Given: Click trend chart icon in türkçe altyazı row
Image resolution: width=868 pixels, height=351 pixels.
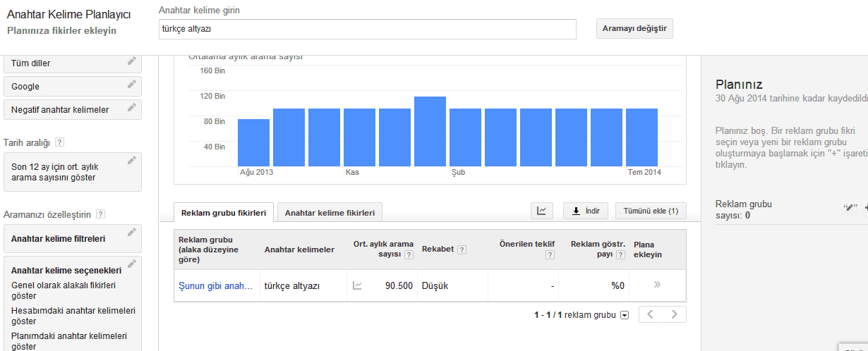Looking at the screenshot, I should (357, 285).
